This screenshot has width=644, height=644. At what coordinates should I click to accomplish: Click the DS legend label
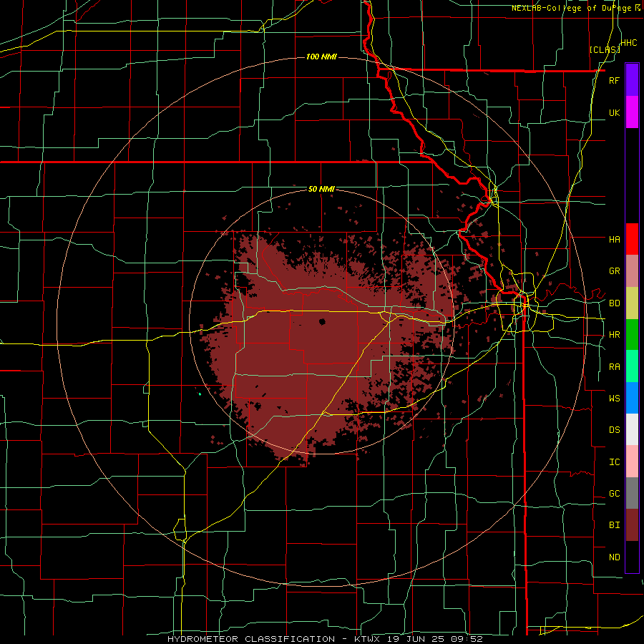pos(614,429)
